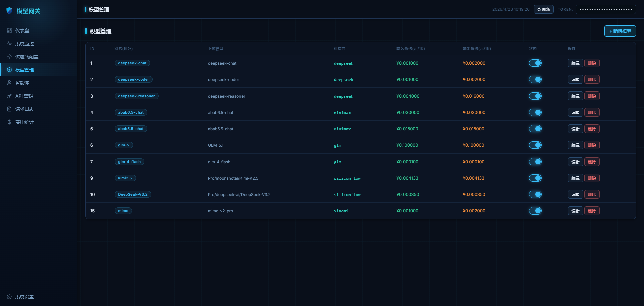644x306 pixels.
Task: Edit the deepseek-chat model row
Action: tap(576, 63)
